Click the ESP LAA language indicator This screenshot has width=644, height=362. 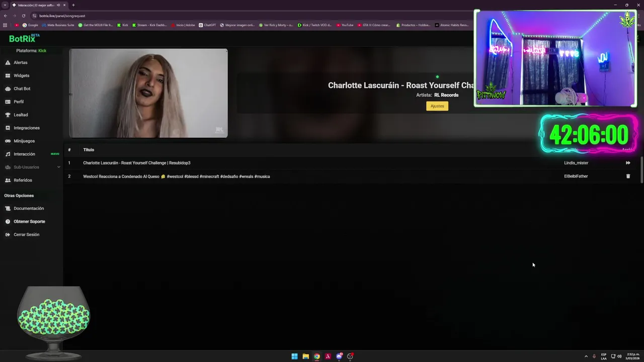click(604, 356)
